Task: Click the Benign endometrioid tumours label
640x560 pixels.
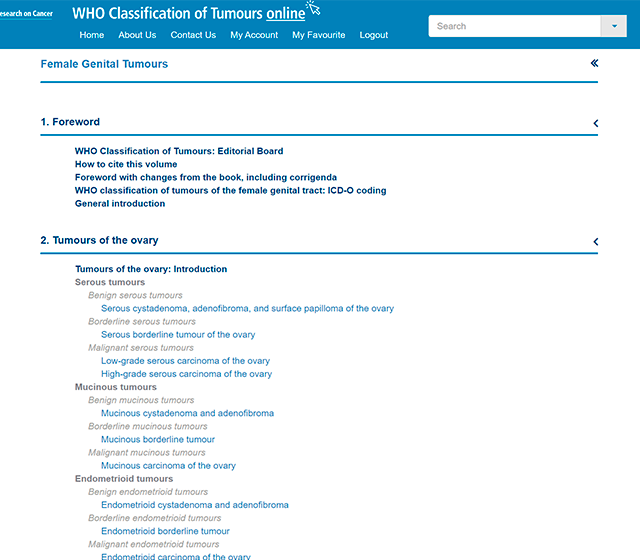Action: (148, 492)
